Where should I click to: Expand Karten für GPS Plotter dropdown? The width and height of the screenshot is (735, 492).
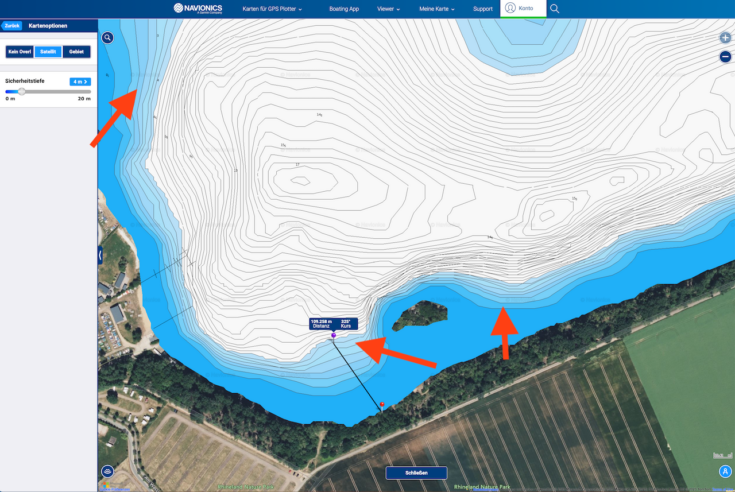(x=272, y=9)
